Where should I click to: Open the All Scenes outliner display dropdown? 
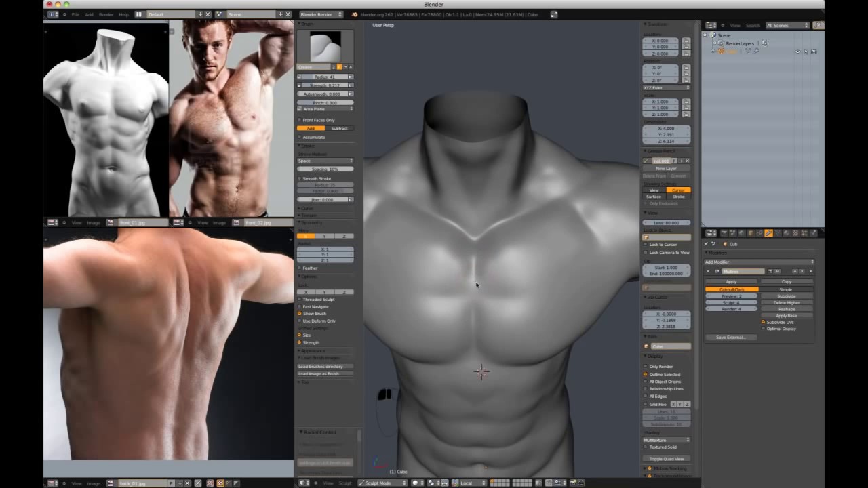787,25
